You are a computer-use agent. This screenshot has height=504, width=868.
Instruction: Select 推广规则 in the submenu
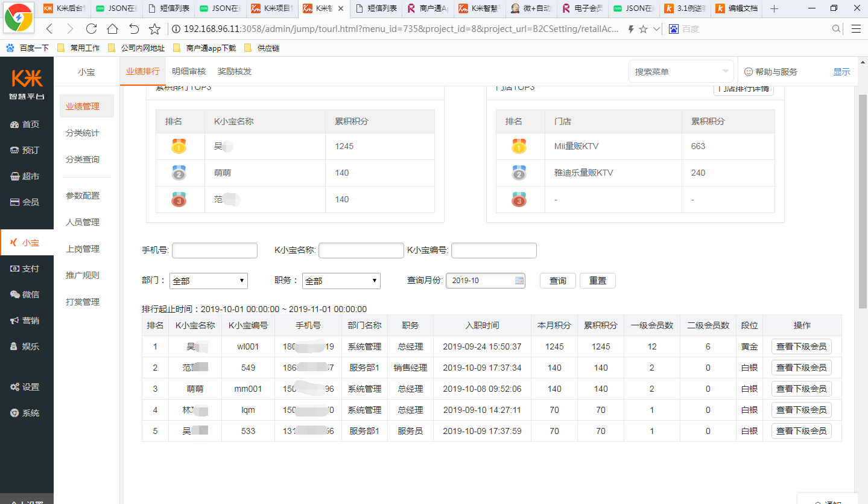pyautogui.click(x=83, y=275)
